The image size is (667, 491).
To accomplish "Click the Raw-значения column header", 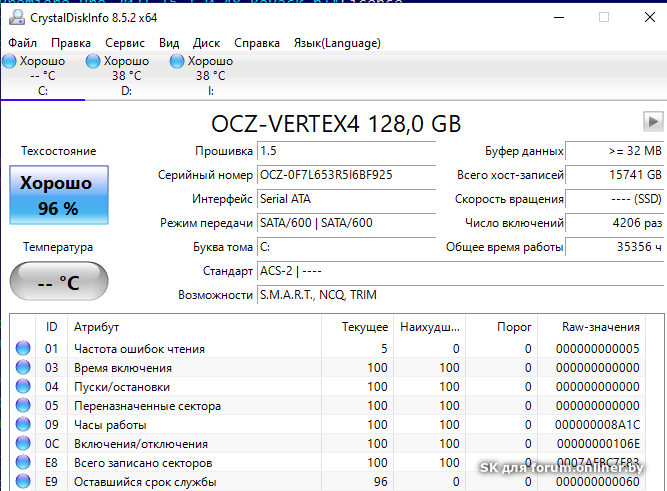I will click(601, 327).
